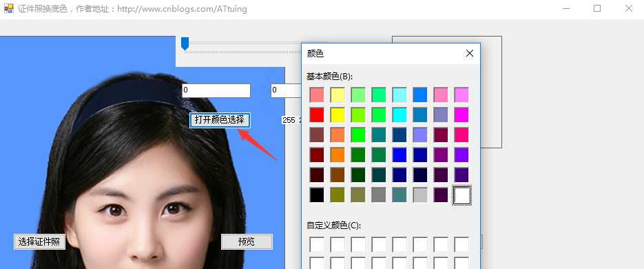Select the black basic color swatch
The height and width of the screenshot is (269, 644).
point(317,195)
